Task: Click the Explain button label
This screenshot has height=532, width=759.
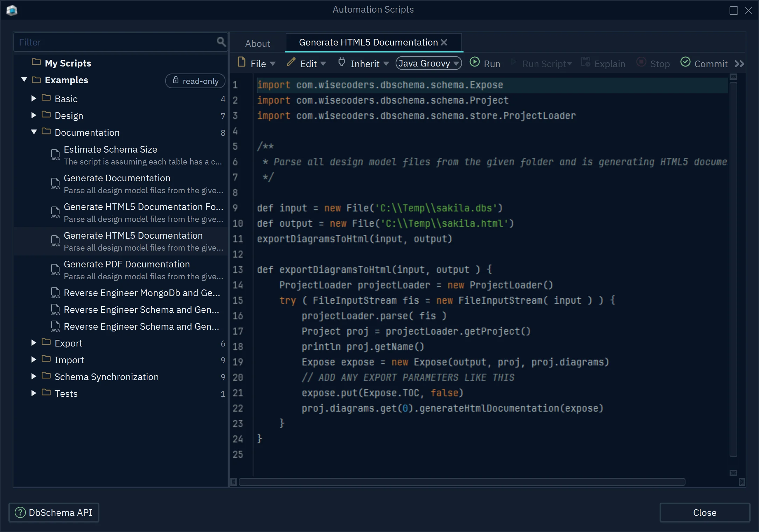Action: pos(610,64)
